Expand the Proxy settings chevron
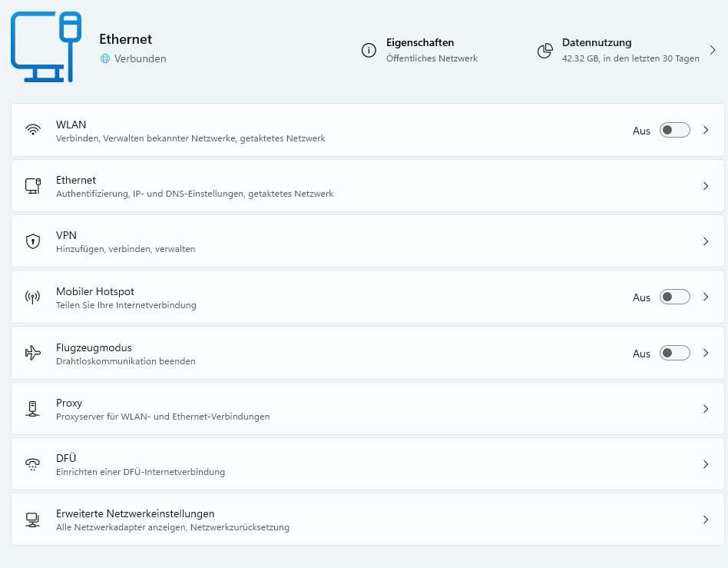The width and height of the screenshot is (728, 568). 706,409
